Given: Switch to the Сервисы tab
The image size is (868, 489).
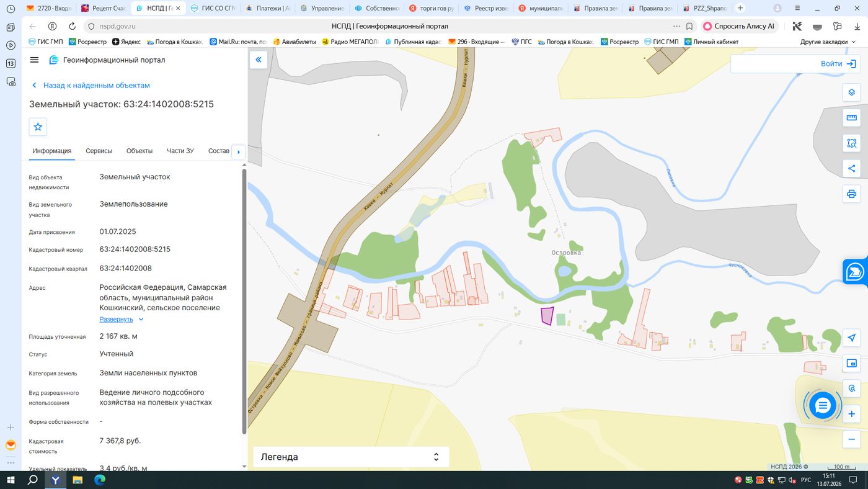Looking at the screenshot, I should 99,151.
